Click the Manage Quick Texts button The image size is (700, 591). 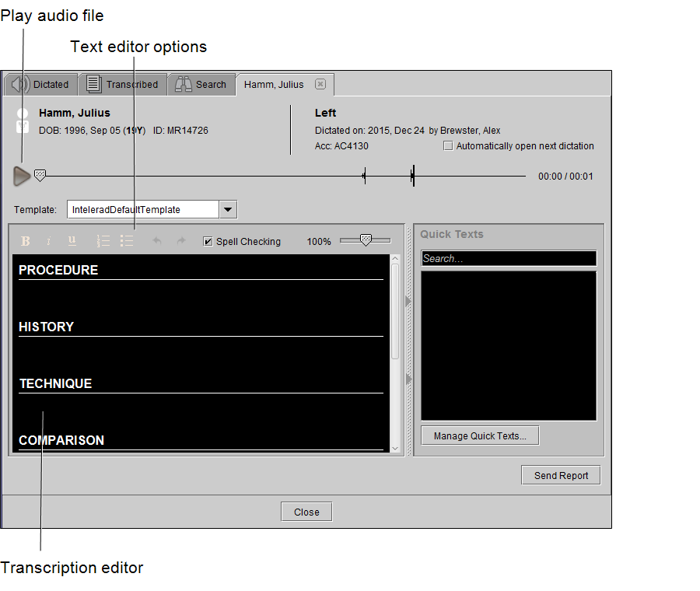[x=479, y=435]
